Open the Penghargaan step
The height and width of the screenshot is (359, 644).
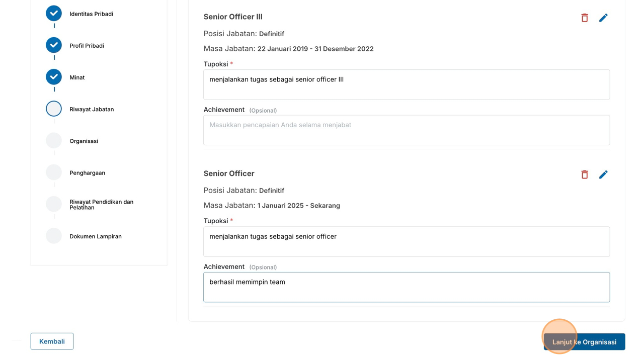[87, 173]
